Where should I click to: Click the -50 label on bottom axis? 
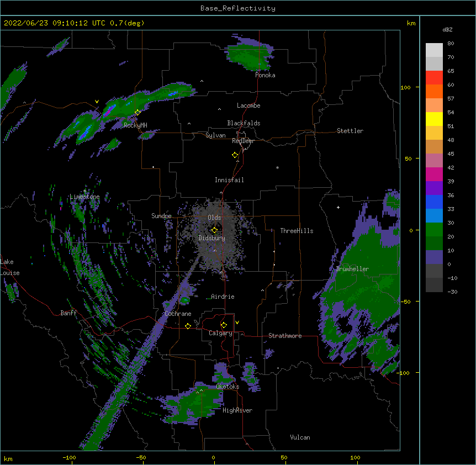(141, 457)
